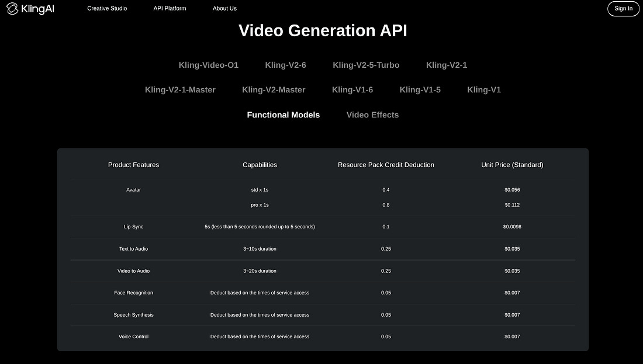Click the Text to Audio $0.035 price
The height and width of the screenshot is (364, 643).
click(512, 249)
